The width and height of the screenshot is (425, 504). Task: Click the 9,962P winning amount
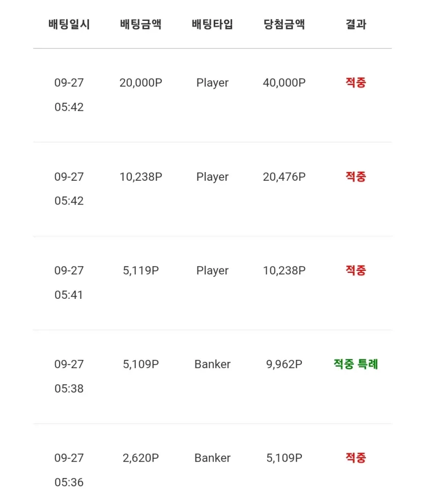point(284,364)
